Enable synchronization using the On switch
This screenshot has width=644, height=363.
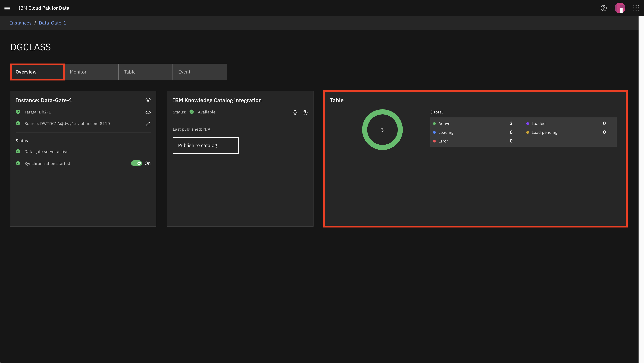137,163
